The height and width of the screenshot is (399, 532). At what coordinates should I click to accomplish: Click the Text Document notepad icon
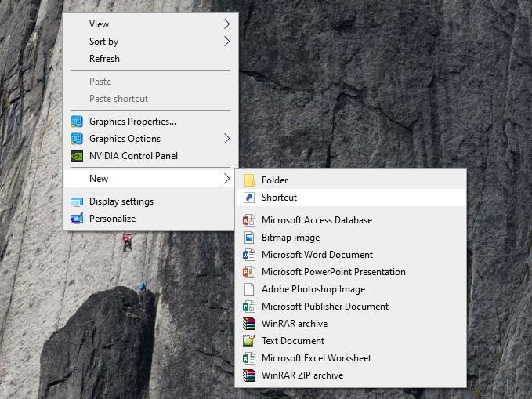point(249,341)
